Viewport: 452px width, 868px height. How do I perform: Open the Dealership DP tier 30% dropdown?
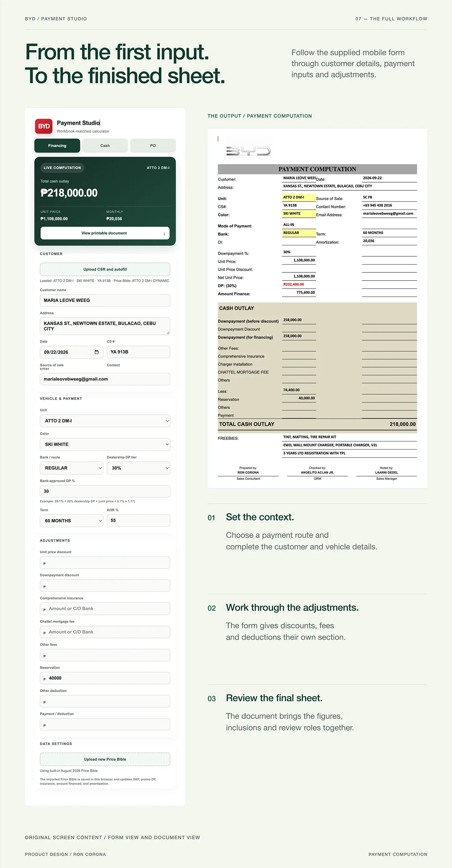(x=138, y=468)
